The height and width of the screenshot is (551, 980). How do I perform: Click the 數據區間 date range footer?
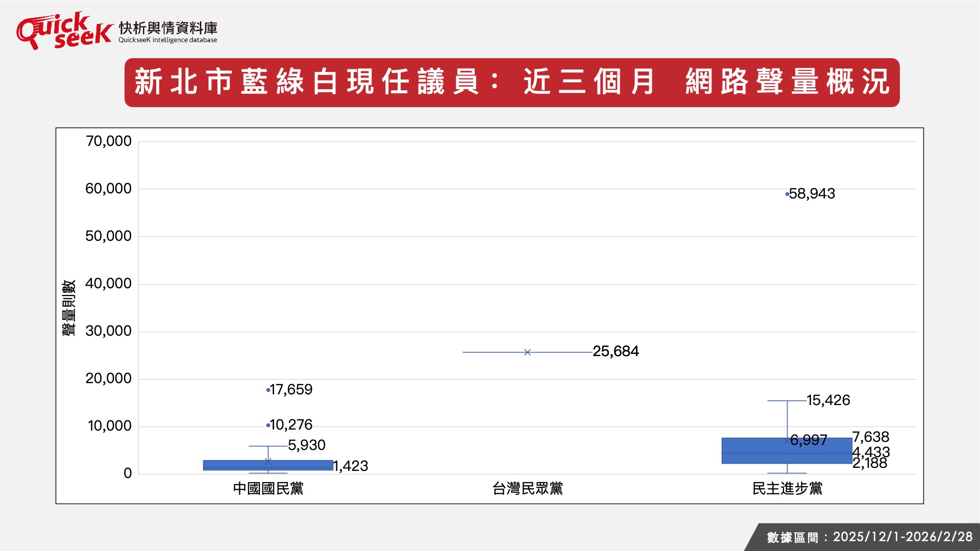[869, 537]
